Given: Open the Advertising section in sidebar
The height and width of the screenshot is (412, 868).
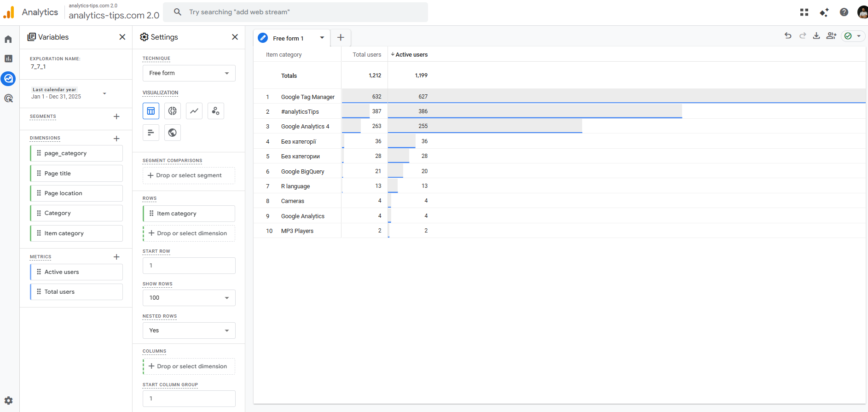Looking at the screenshot, I should pyautogui.click(x=8, y=98).
